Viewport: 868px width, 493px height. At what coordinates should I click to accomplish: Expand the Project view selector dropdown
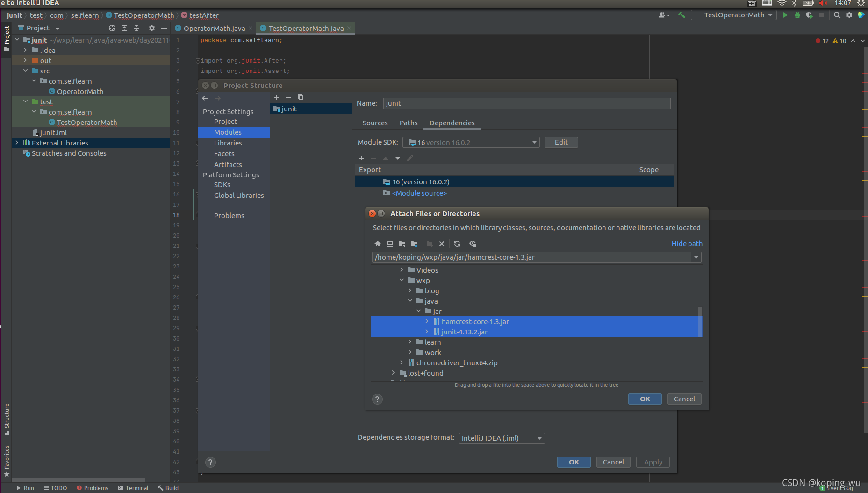(x=57, y=29)
